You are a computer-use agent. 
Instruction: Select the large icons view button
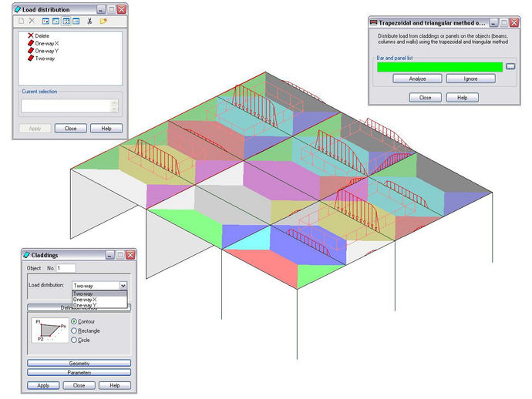pos(45,21)
